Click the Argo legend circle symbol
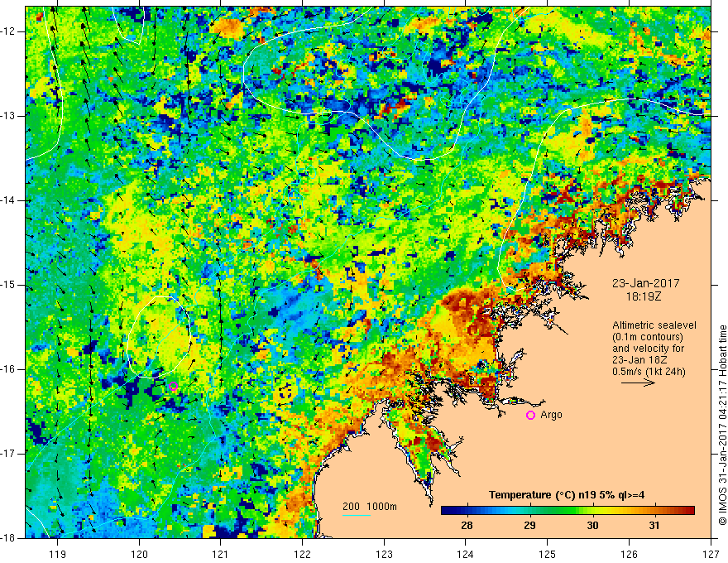The width and height of the screenshot is (728, 563). (x=530, y=416)
